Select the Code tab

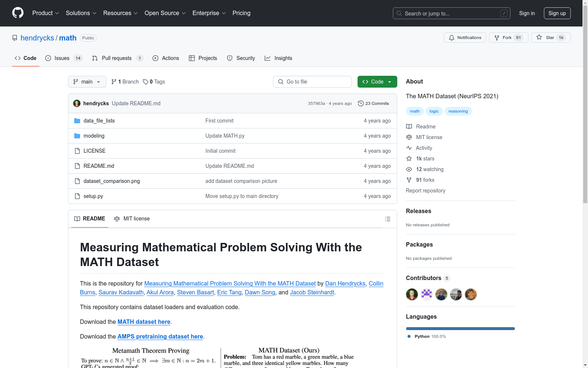(26, 58)
